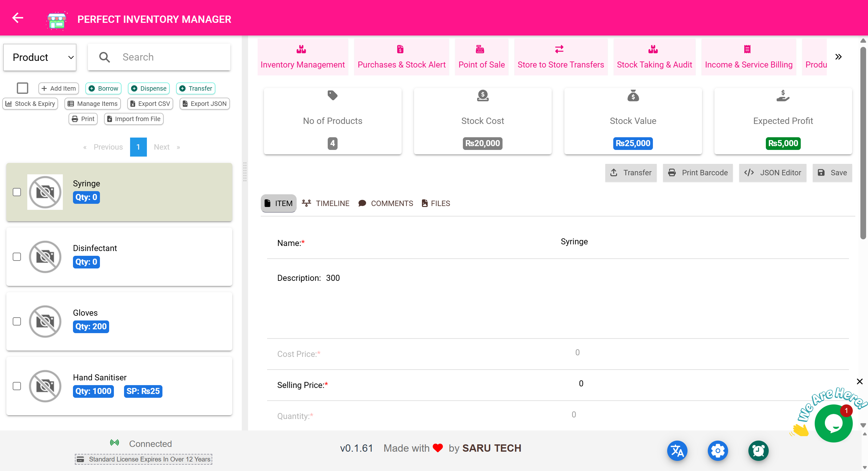Open the Product type dropdown
The image size is (868, 471).
pyautogui.click(x=40, y=57)
